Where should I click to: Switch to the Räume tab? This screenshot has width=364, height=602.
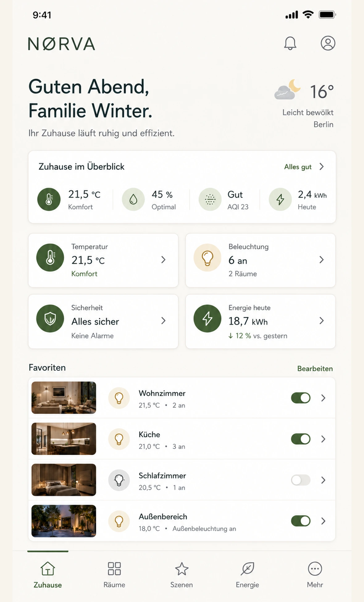click(x=114, y=575)
